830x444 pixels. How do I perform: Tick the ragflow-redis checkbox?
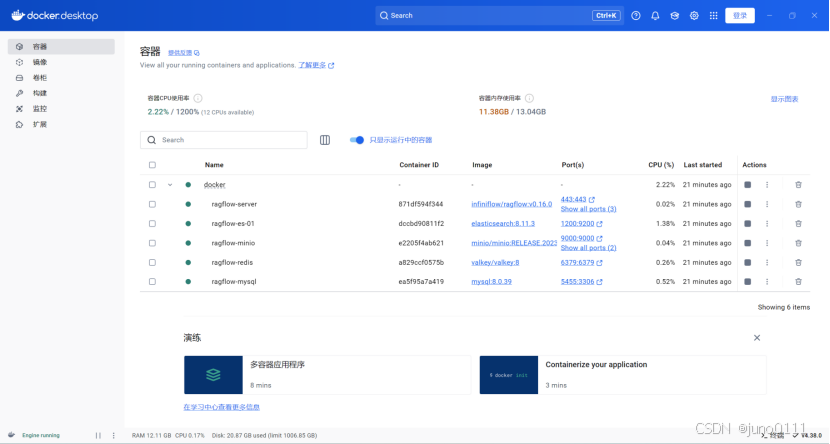pyautogui.click(x=152, y=262)
